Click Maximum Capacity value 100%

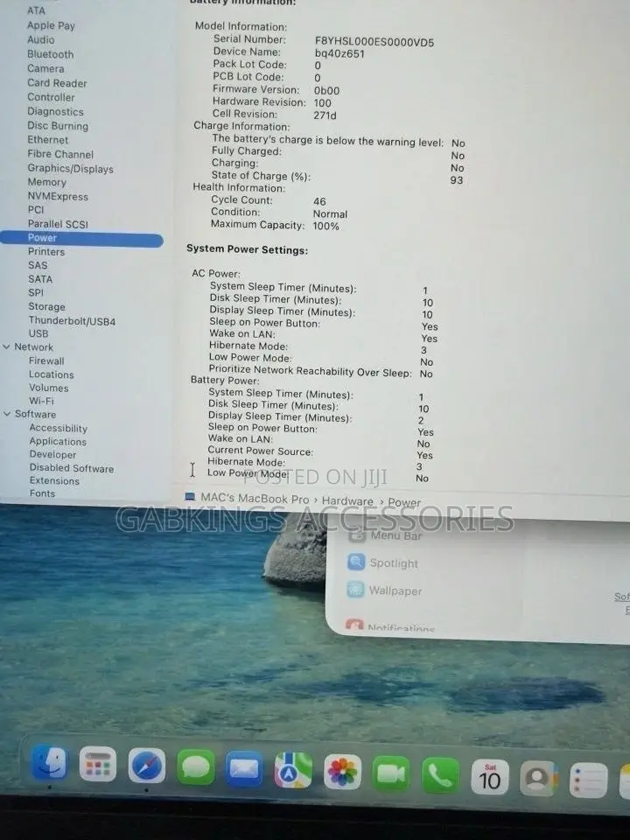coord(325,226)
